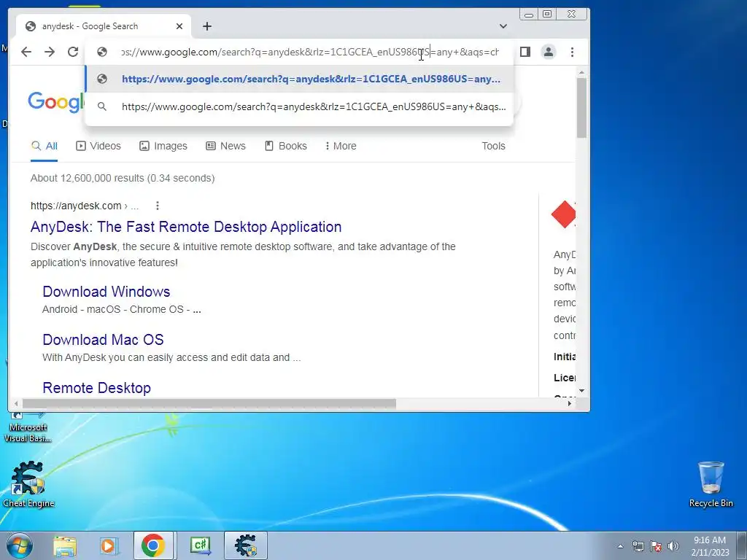The height and width of the screenshot is (560, 747).
Task: Open the Download Windows sitelink
Action: coord(107,292)
